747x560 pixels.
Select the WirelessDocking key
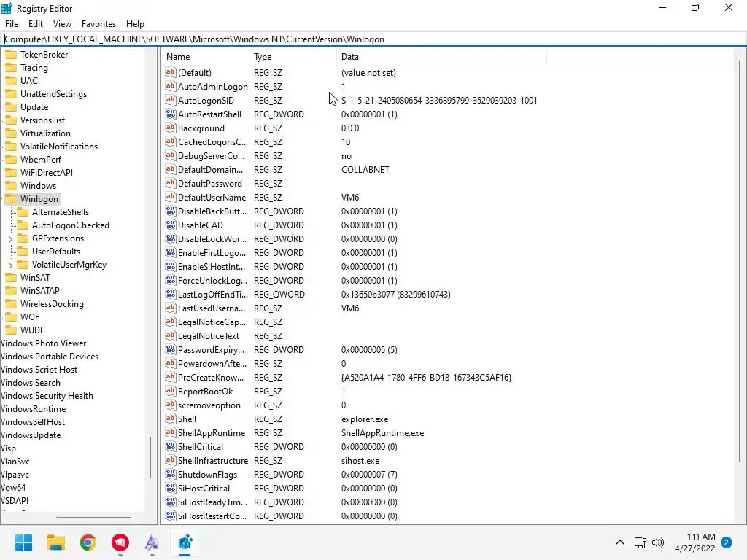(x=52, y=304)
